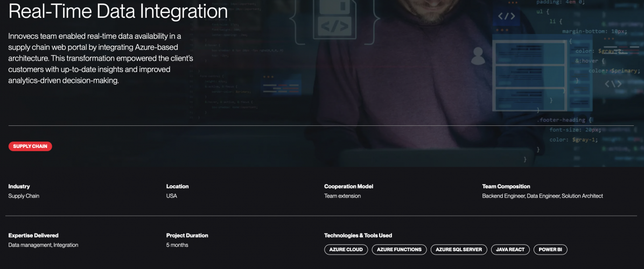Click the Expertise Delivered label
The height and width of the screenshot is (269, 644).
(x=34, y=236)
